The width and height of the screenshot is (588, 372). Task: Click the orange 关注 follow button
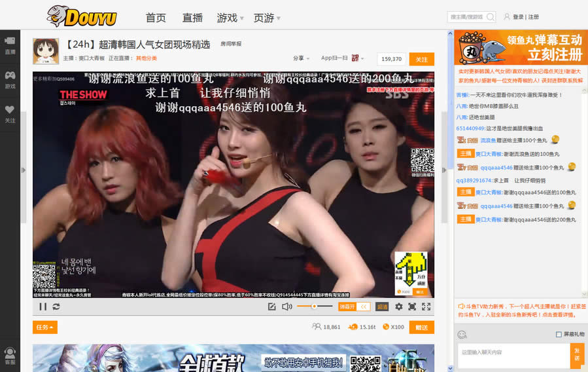421,59
